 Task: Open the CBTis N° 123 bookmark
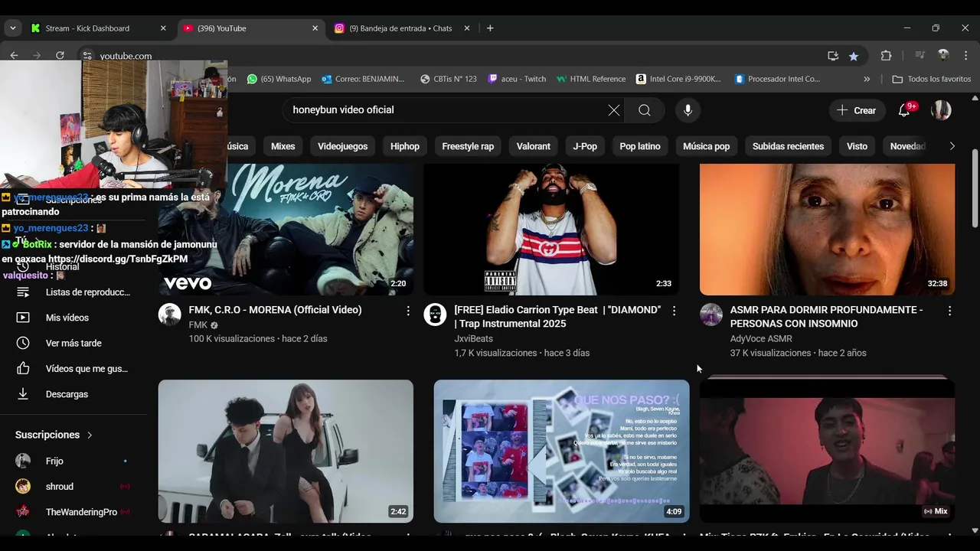[x=449, y=79]
